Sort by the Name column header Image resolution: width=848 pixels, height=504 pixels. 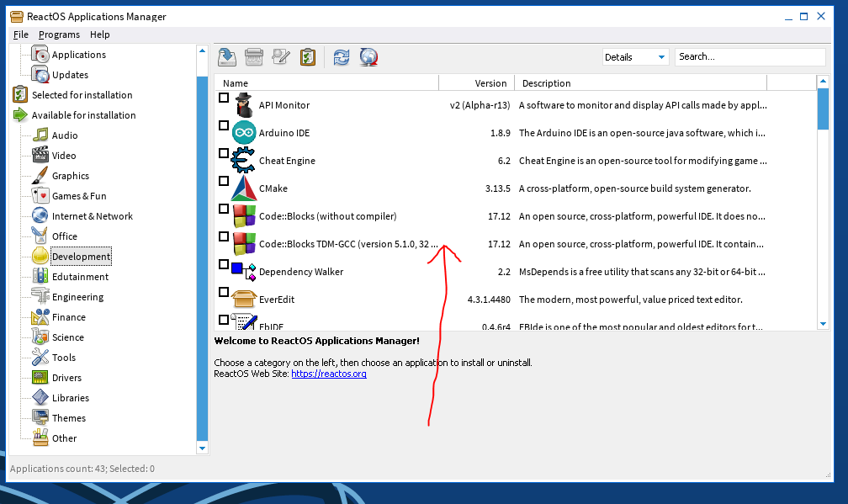326,83
